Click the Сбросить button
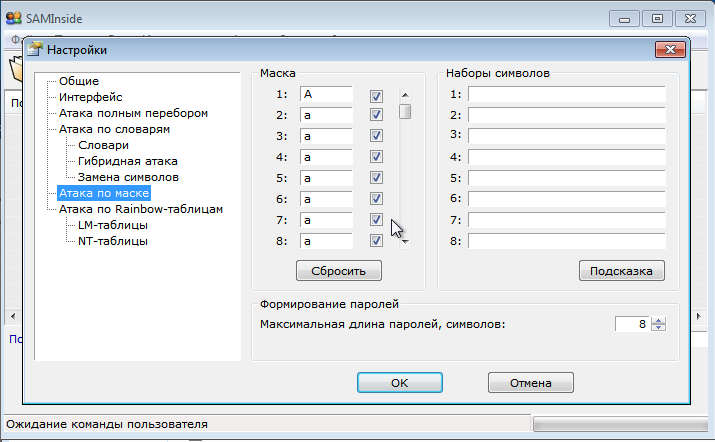Viewport: 715px width, 442px height. point(339,271)
